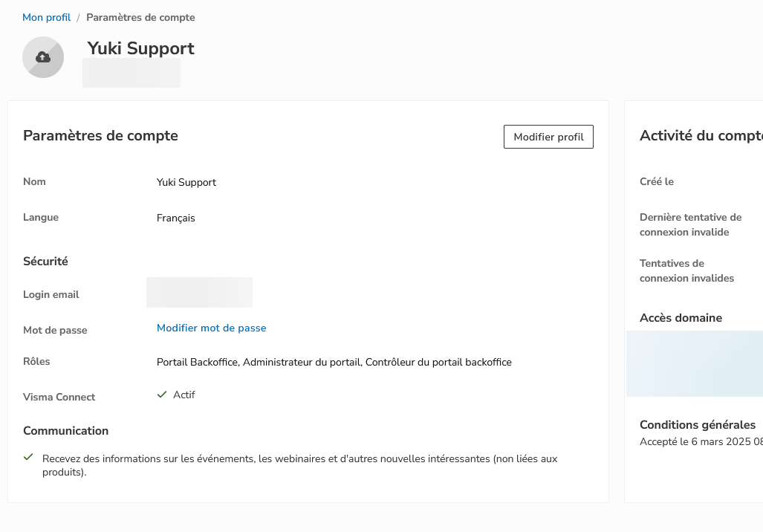Click the Actif status text

[184, 395]
